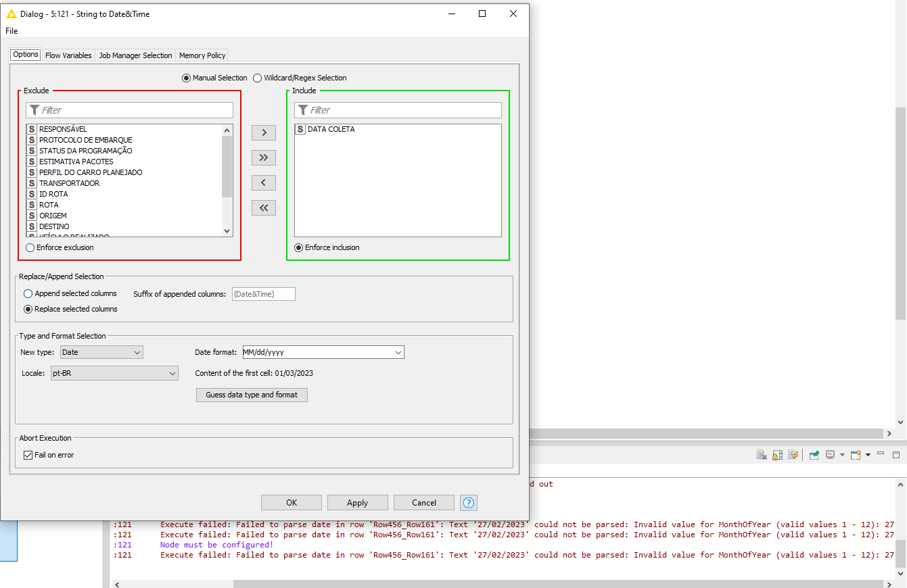Image resolution: width=907 pixels, height=588 pixels.
Task: Select the Enforce exclusion radio button
Action: coord(30,247)
